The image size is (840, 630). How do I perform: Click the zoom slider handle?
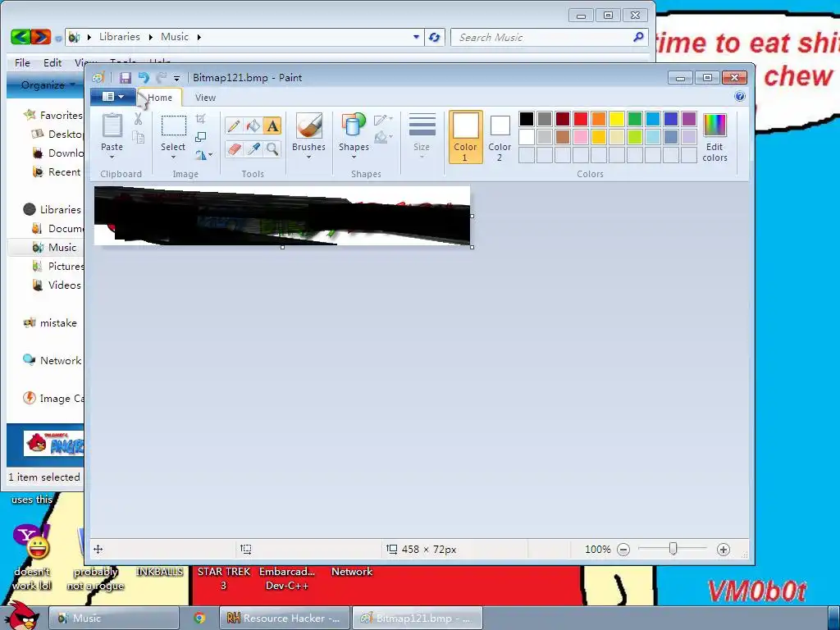(x=673, y=549)
